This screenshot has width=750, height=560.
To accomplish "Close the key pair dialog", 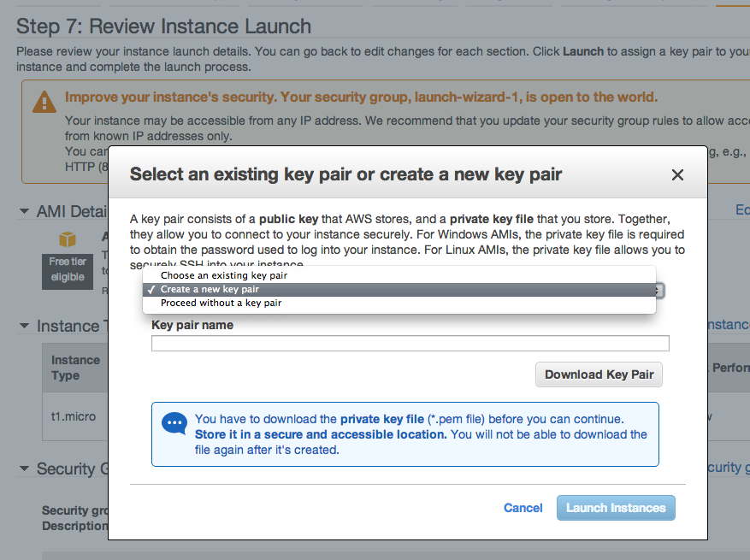I will click(x=677, y=175).
